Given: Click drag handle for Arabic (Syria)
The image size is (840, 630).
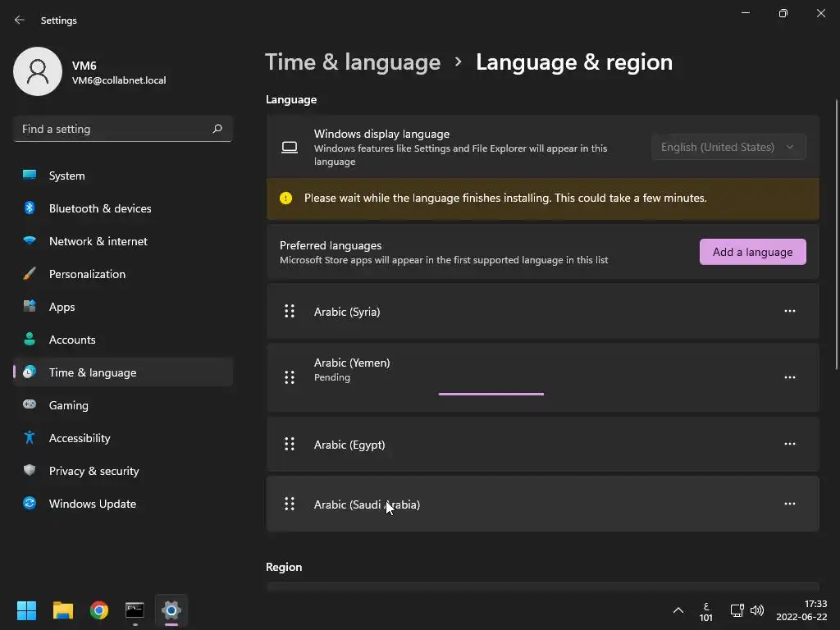Looking at the screenshot, I should (x=290, y=311).
